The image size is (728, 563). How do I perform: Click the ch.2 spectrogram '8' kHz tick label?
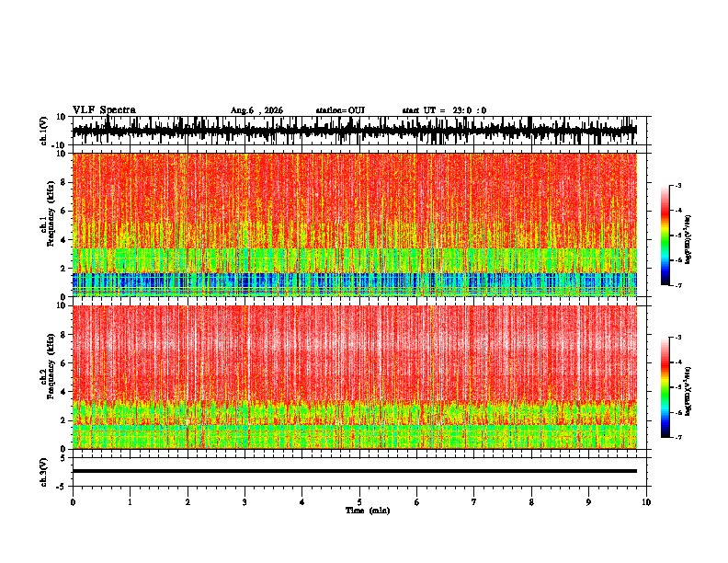(x=64, y=335)
